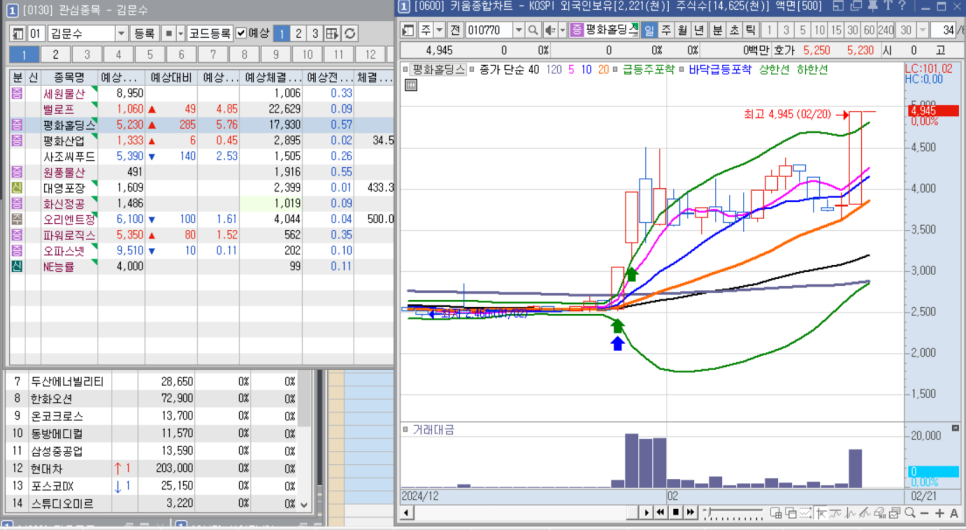Select the 사조씨푸드 row in watchlist
This screenshot has height=530, width=966.
pyautogui.click(x=201, y=157)
